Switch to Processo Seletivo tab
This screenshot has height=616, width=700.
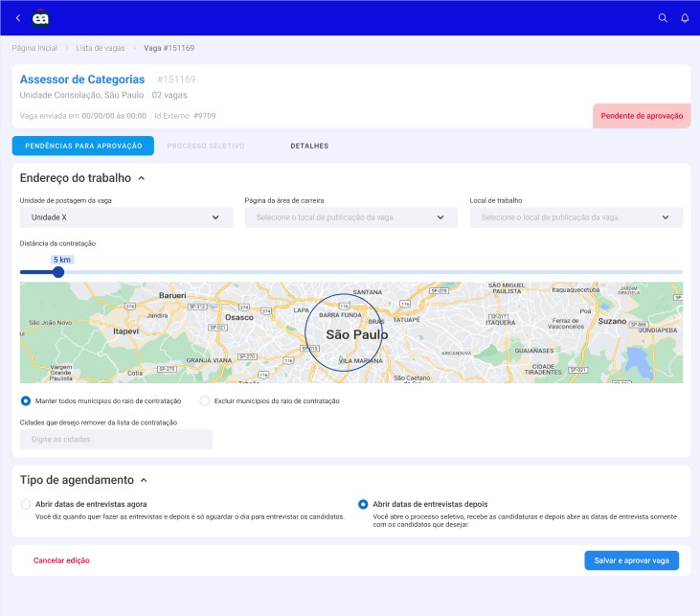[x=206, y=146]
